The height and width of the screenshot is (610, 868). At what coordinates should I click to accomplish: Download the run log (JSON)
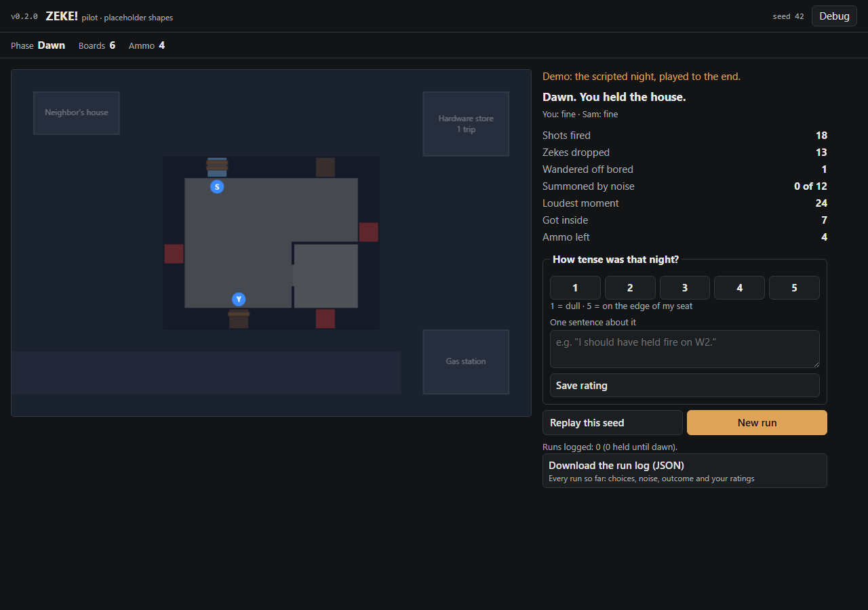tap(685, 470)
